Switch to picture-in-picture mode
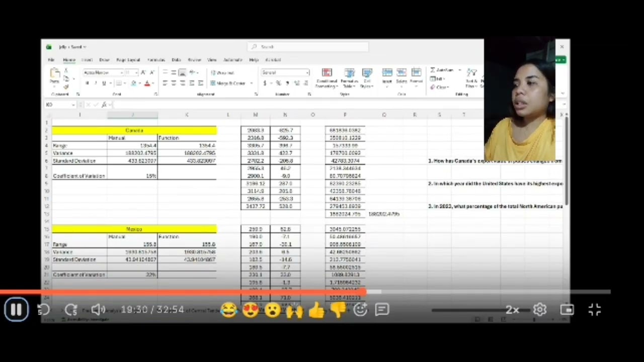 567,310
